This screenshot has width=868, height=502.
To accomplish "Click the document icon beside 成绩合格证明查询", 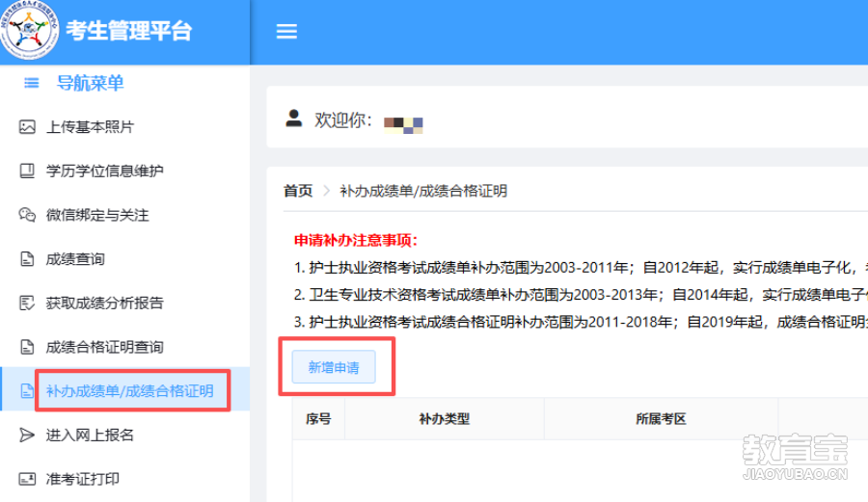I will [27, 347].
